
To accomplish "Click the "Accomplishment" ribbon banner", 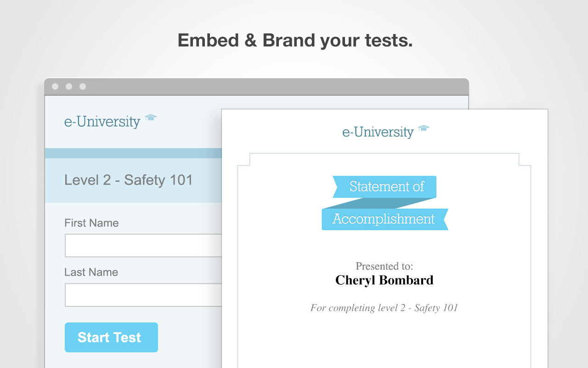I will [384, 219].
